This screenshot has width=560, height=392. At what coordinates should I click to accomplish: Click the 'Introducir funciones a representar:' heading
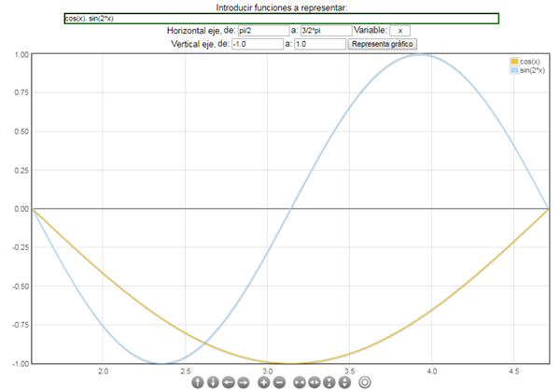(x=282, y=7)
